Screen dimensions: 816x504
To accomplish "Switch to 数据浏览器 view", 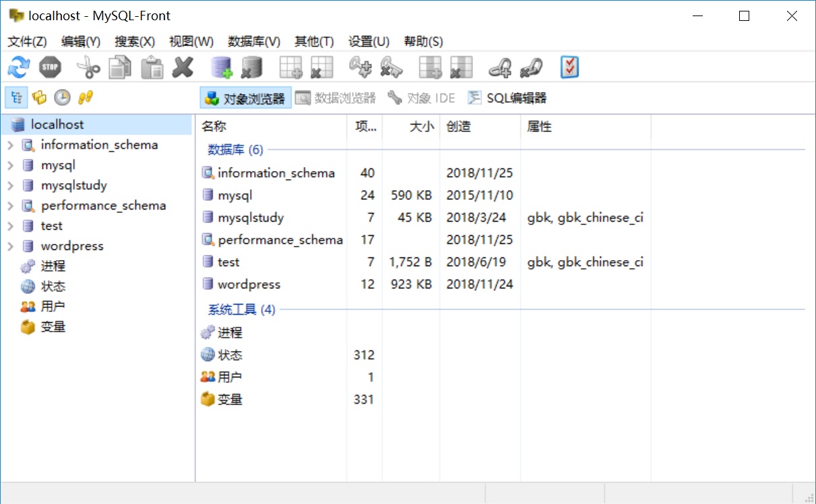I will click(x=336, y=98).
